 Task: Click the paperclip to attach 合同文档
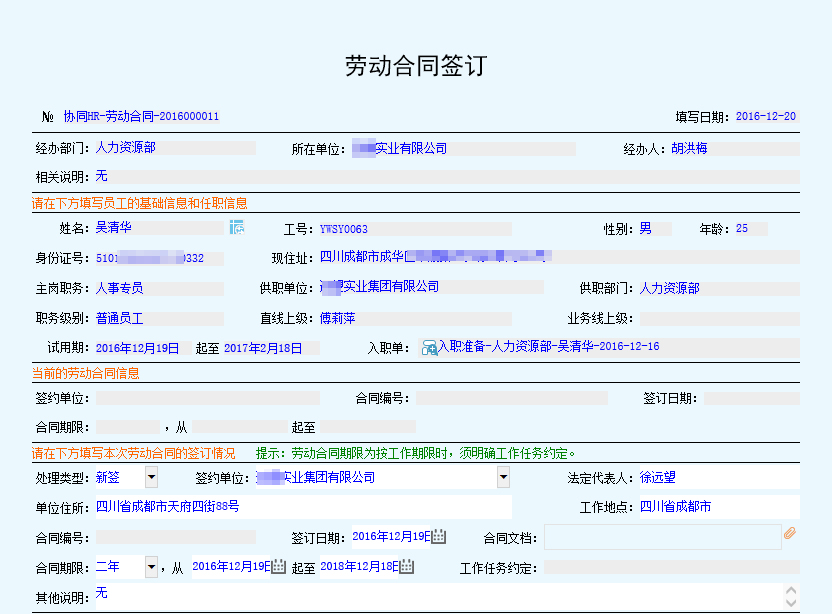pyautogui.click(x=790, y=533)
